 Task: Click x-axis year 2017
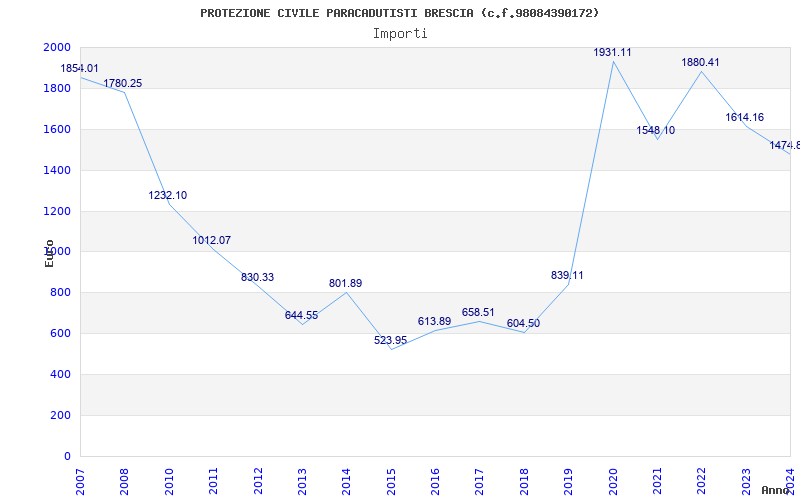[480, 481]
